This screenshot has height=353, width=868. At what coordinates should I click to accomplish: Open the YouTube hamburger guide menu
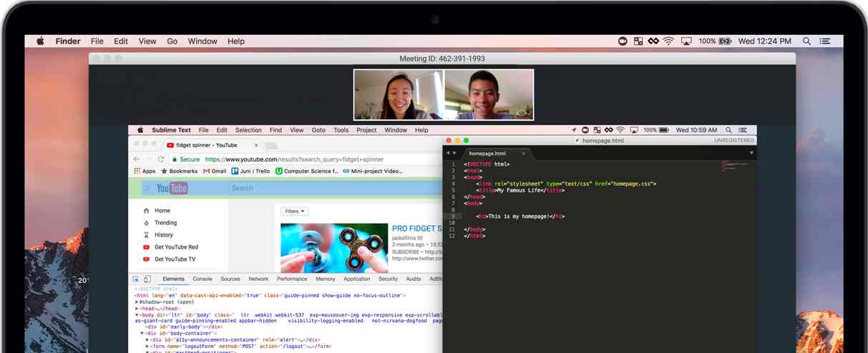click(146, 188)
